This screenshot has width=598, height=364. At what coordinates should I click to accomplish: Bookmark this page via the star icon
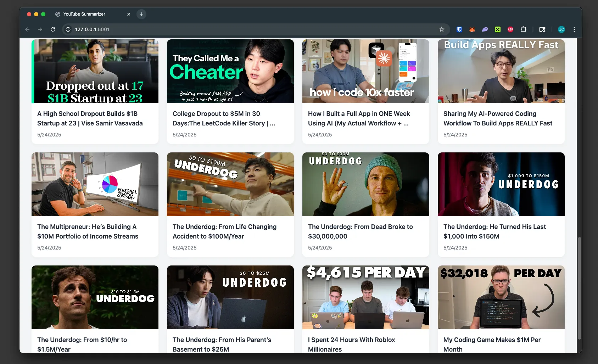442,29
